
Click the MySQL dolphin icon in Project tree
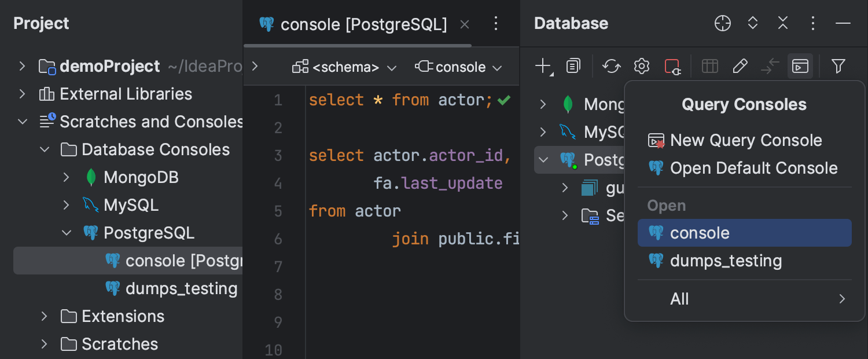(91, 205)
